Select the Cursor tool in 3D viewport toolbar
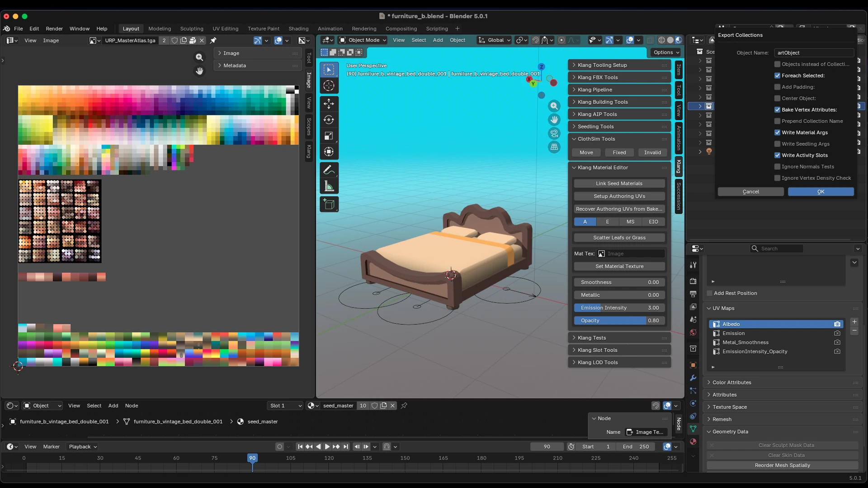Screen dimensions: 868x488 coord(329,86)
